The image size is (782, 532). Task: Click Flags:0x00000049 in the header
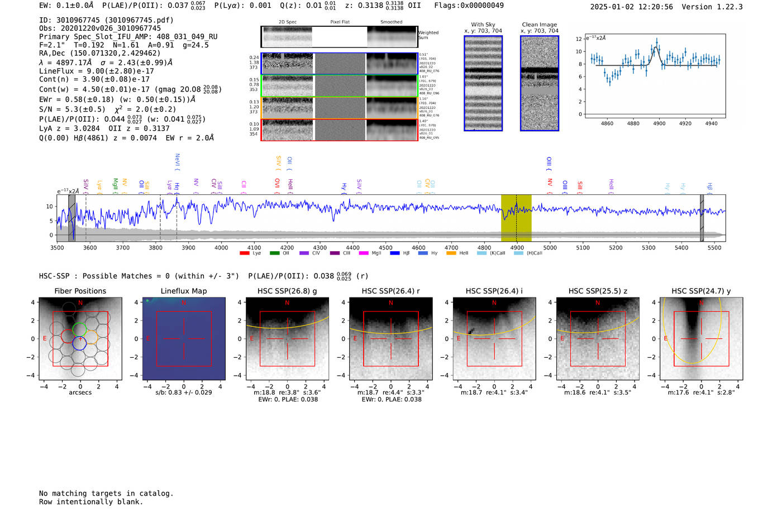pos(469,6)
